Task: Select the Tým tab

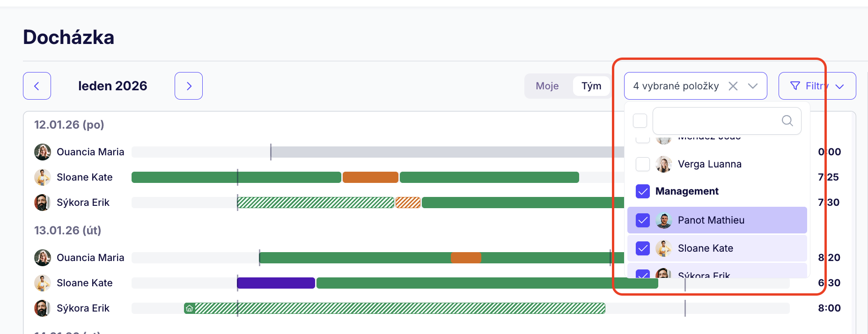Action: click(591, 86)
